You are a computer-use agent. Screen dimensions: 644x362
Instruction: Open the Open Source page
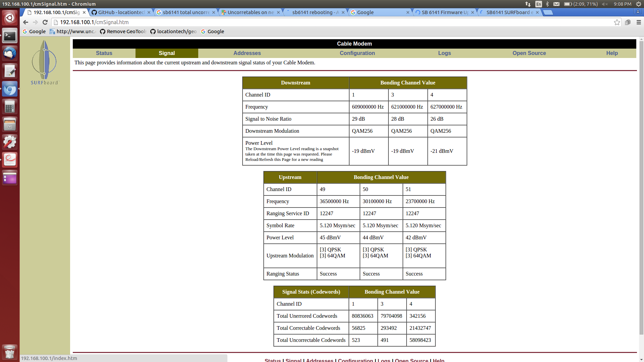point(529,53)
